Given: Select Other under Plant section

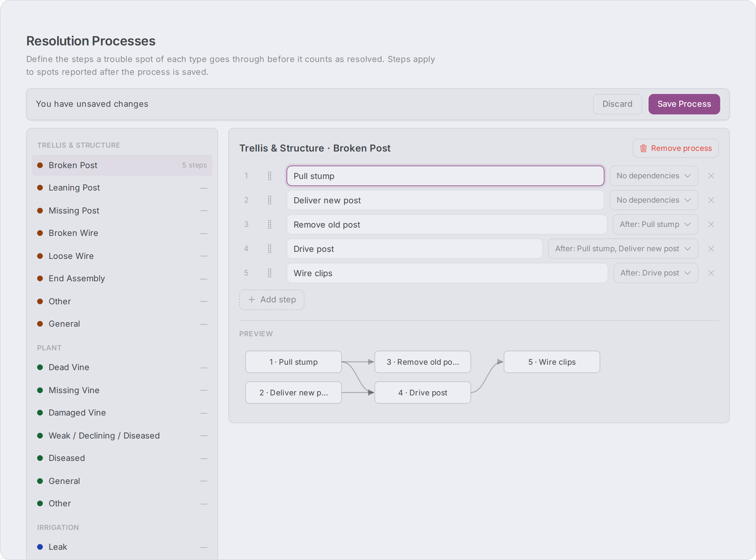Looking at the screenshot, I should click(x=122, y=503).
